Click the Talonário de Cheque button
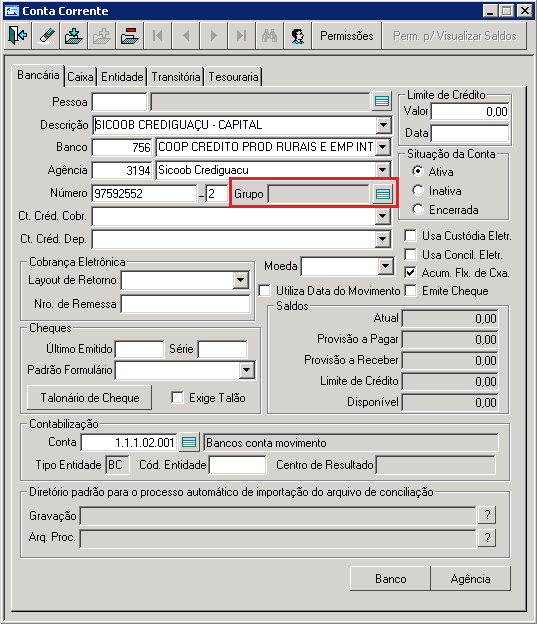The width and height of the screenshot is (537, 624). [x=90, y=398]
